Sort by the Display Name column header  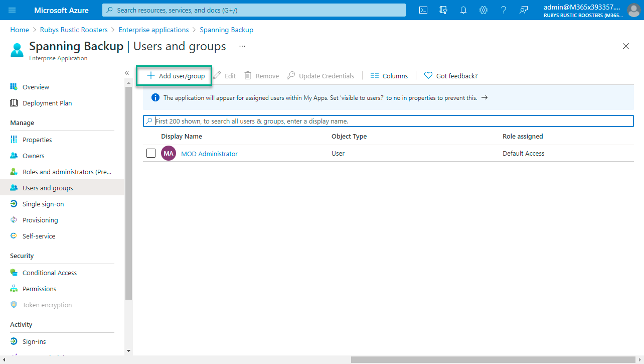[182, 136]
